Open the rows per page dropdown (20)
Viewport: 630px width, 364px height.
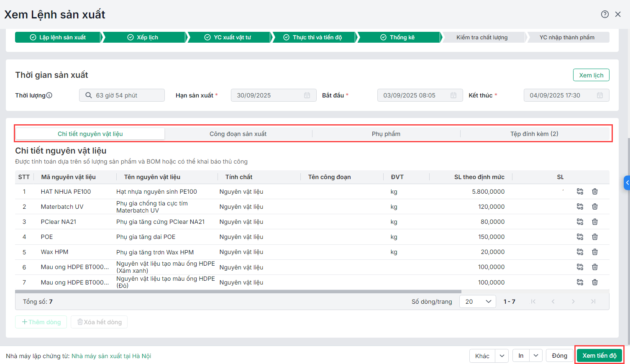point(478,302)
